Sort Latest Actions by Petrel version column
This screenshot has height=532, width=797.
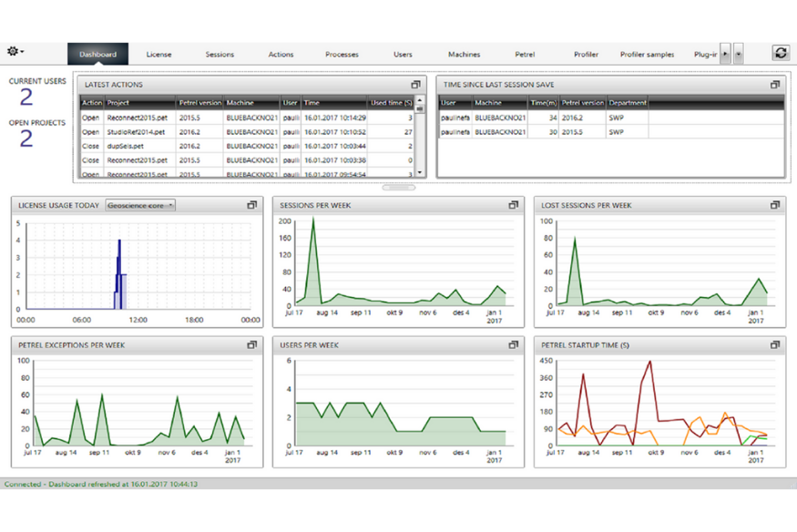tap(199, 103)
